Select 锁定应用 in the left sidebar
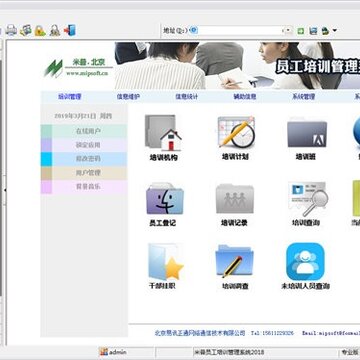This screenshot has height=360, width=360. pos(84,145)
